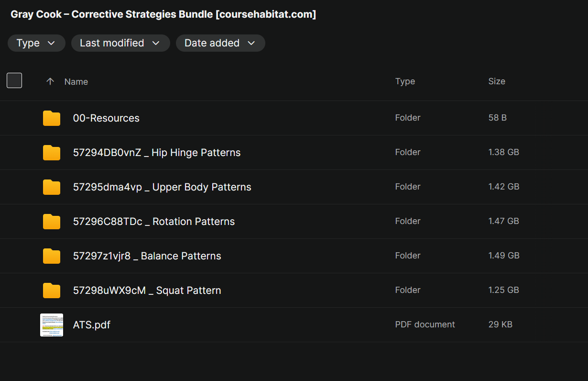Tick the select-all checkbox
The height and width of the screenshot is (381, 588).
14,80
